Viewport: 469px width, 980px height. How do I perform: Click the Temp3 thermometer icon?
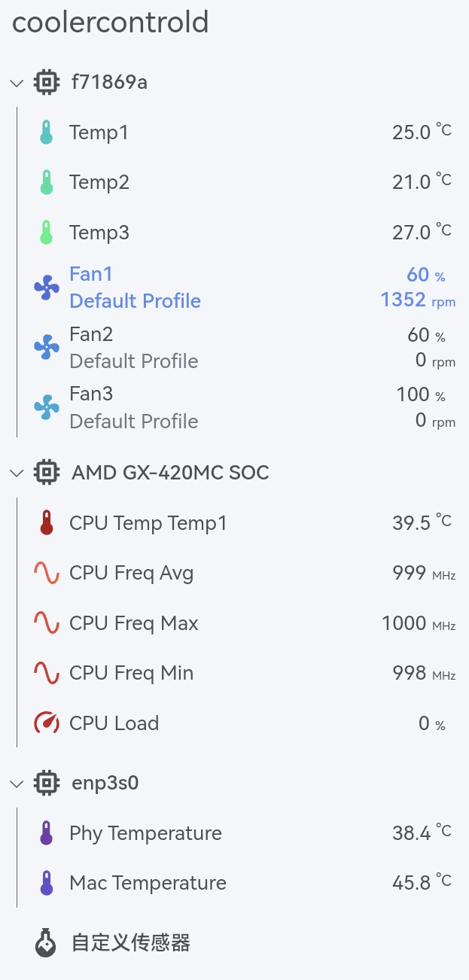47,232
